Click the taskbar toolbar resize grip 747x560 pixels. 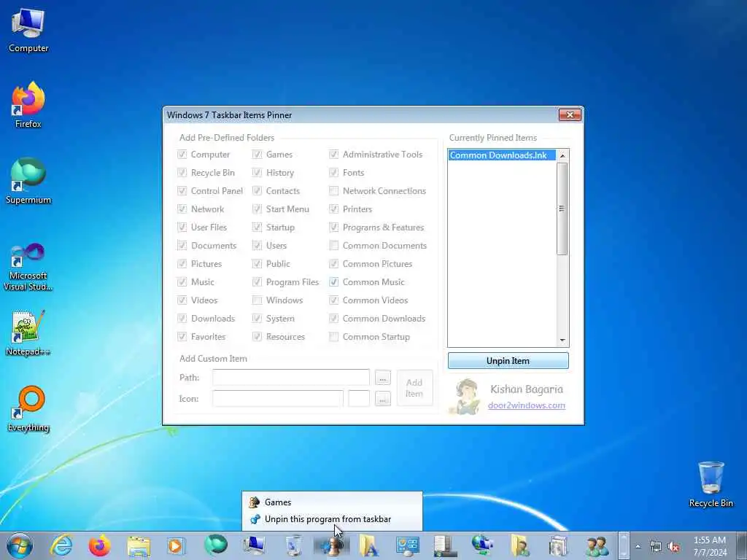624,545
